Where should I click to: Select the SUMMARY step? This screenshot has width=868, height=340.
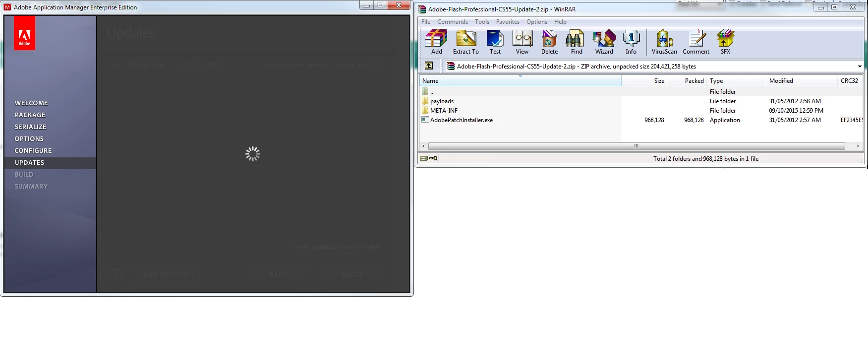tap(31, 186)
